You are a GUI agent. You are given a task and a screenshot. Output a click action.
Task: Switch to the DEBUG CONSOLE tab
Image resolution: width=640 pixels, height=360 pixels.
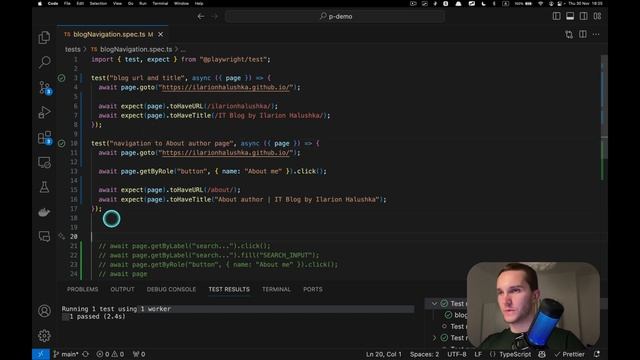(171, 289)
